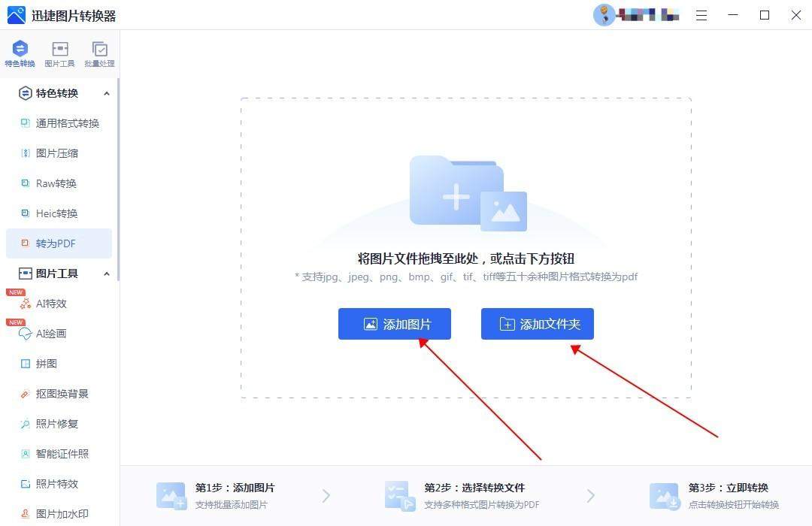Maximize the application window

coord(765,16)
